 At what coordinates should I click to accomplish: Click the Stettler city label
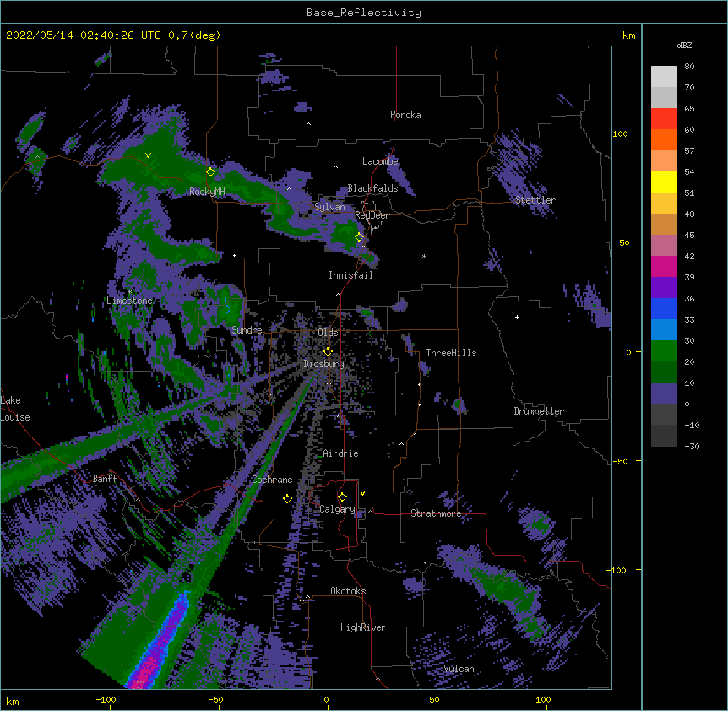tap(535, 200)
